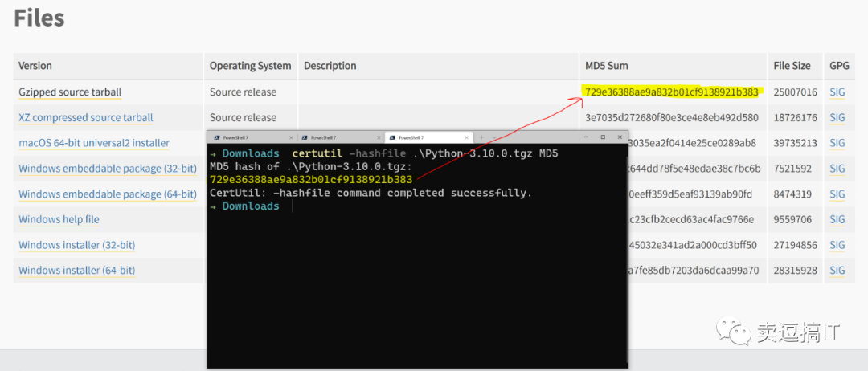The height and width of the screenshot is (371, 868).
Task: Click the File Size column header
Action: [792, 66]
